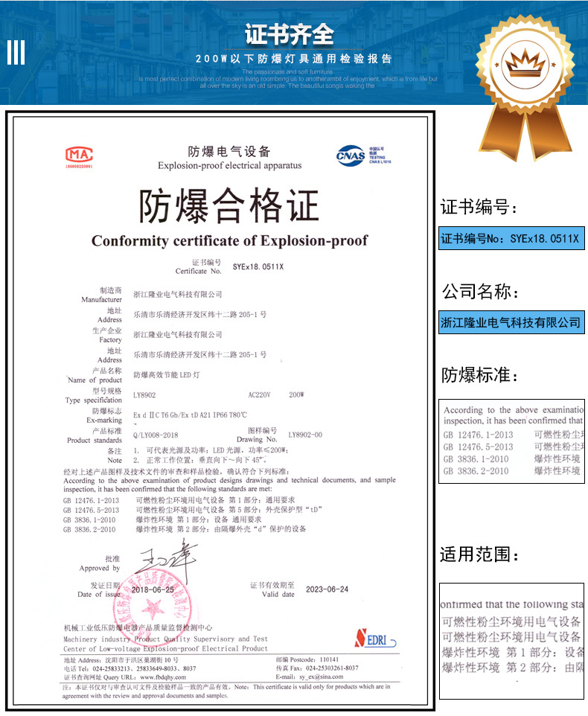Click the 适用范围: sidebar heading
The width and height of the screenshot is (588, 716).
pyautogui.click(x=479, y=554)
